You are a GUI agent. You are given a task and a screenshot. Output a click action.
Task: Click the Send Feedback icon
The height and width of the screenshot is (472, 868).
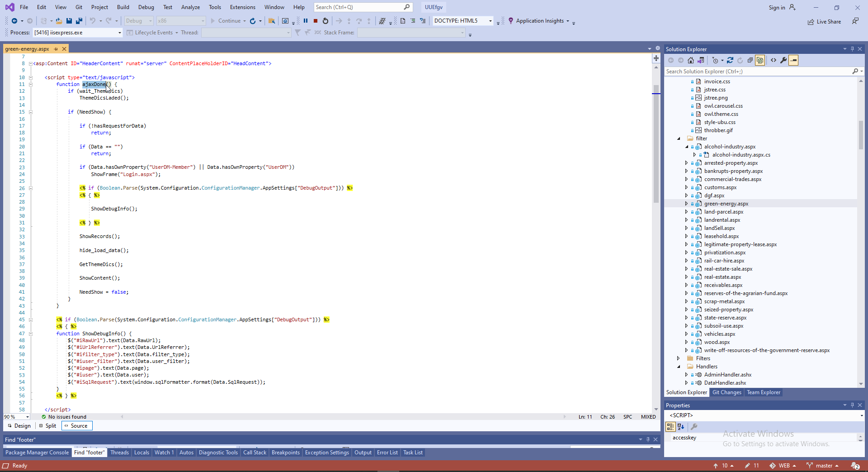tap(855, 21)
